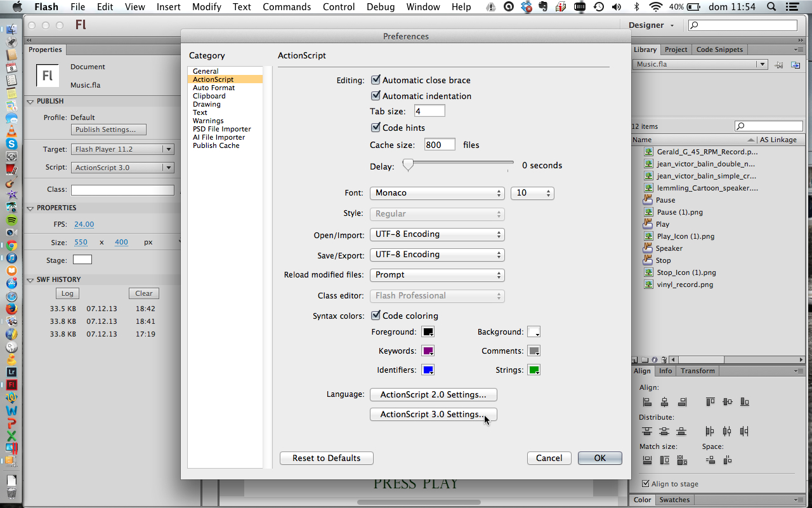This screenshot has height=508, width=812.
Task: Switch to Code Snippets tab
Action: point(719,50)
